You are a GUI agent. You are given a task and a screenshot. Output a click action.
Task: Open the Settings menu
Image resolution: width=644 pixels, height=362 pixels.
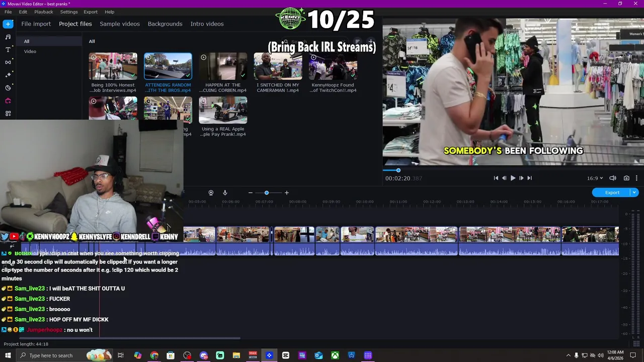point(69,12)
